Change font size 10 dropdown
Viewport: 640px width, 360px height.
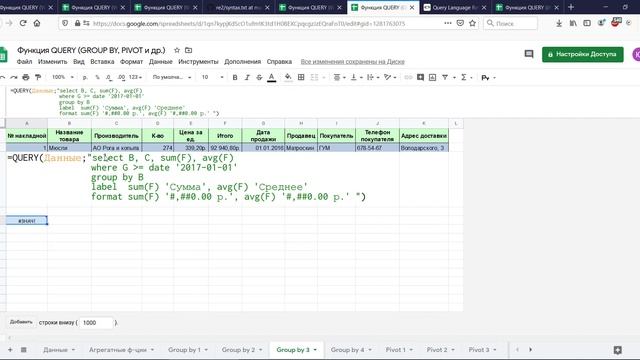pyautogui.click(x=212, y=77)
